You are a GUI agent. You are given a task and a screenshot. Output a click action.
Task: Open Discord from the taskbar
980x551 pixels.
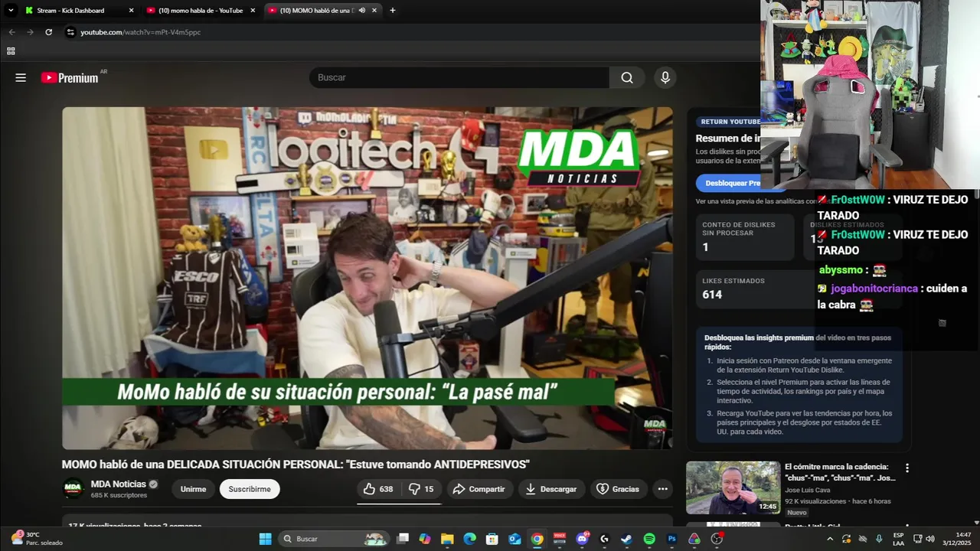(582, 539)
